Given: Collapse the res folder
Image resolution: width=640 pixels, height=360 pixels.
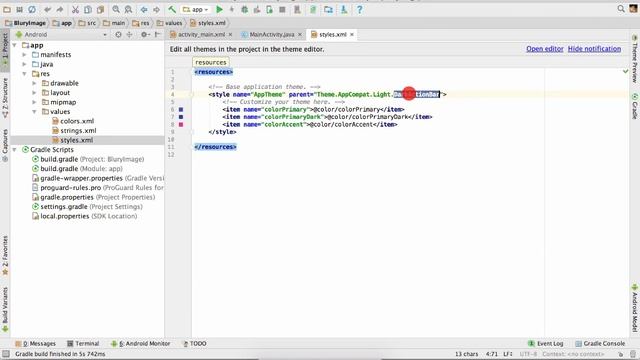Looking at the screenshot, I should click(24, 74).
